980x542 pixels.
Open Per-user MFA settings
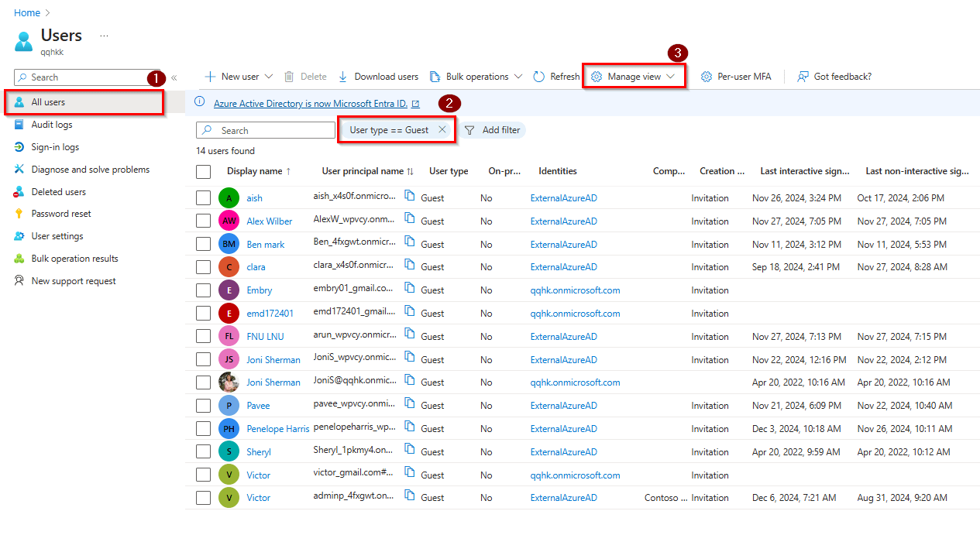(x=706, y=76)
